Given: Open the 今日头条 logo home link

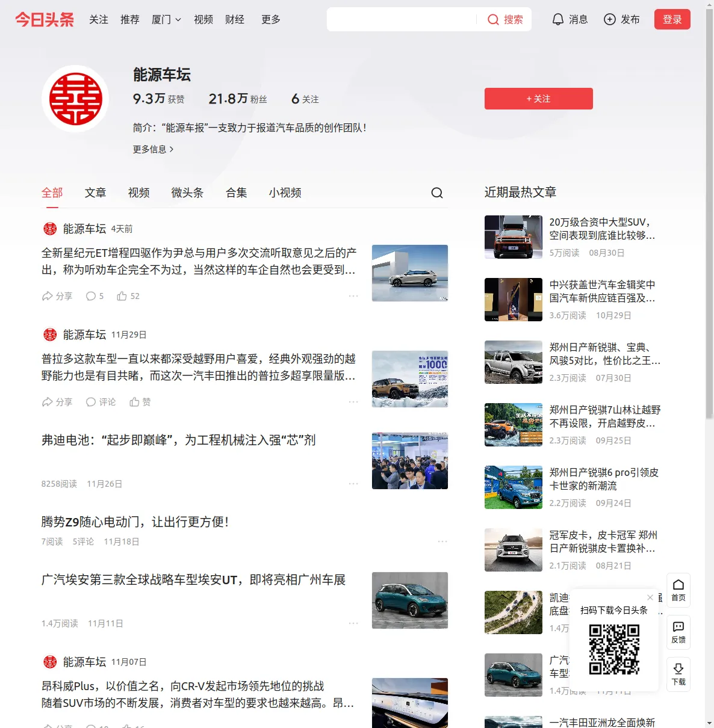Looking at the screenshot, I should tap(45, 19).
